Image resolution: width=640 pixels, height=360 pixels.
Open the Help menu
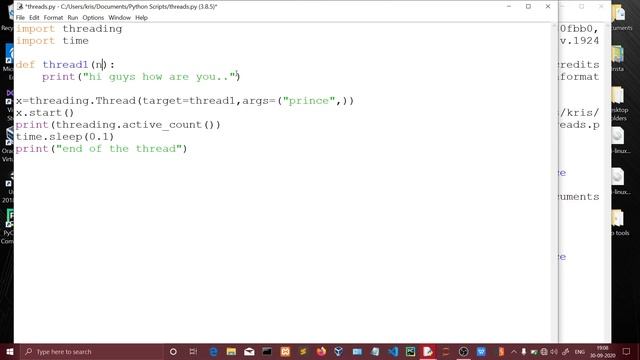[x=141, y=18]
